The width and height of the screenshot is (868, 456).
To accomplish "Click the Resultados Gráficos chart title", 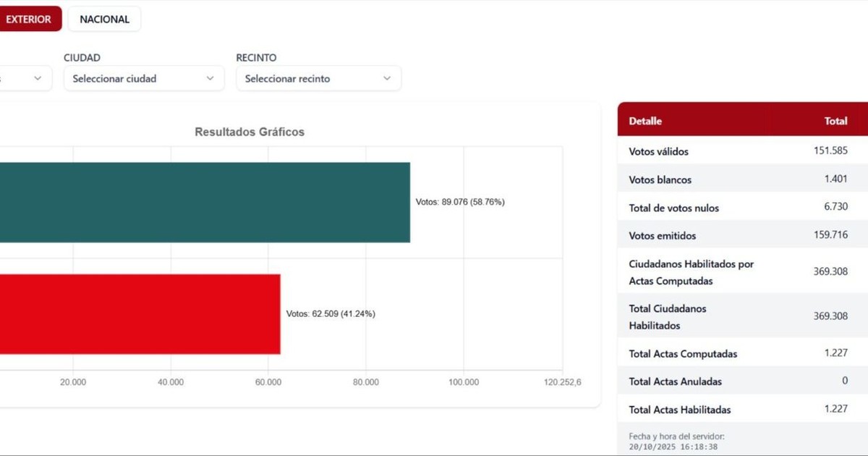I will click(249, 132).
